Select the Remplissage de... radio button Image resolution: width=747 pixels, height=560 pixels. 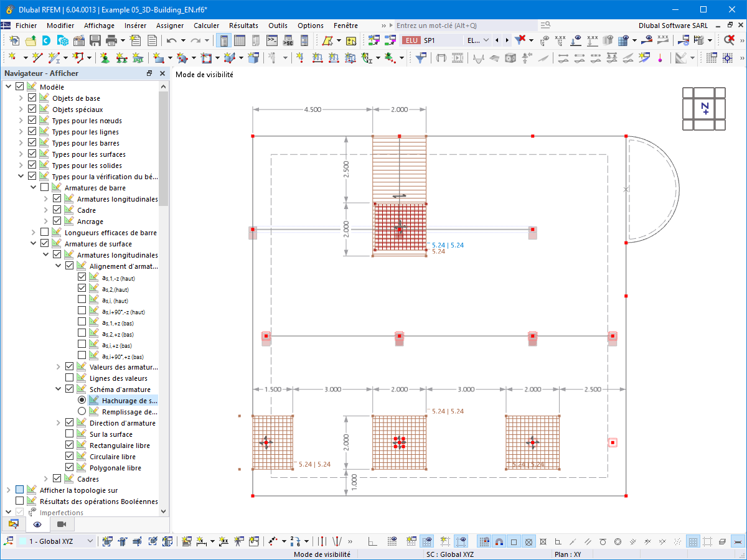(x=82, y=412)
